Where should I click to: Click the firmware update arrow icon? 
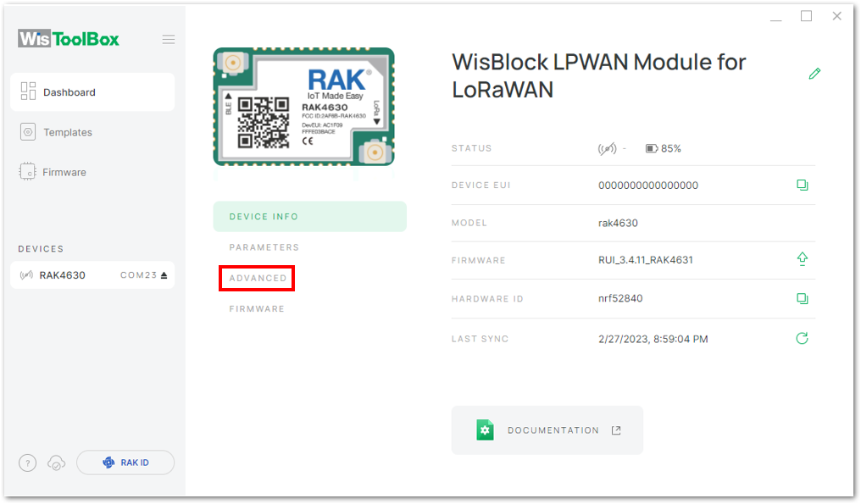click(x=803, y=259)
